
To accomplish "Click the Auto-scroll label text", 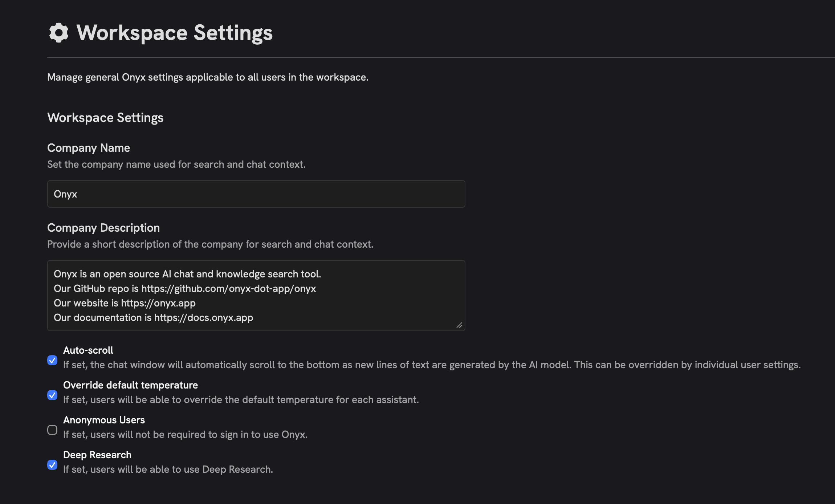I will 88,350.
